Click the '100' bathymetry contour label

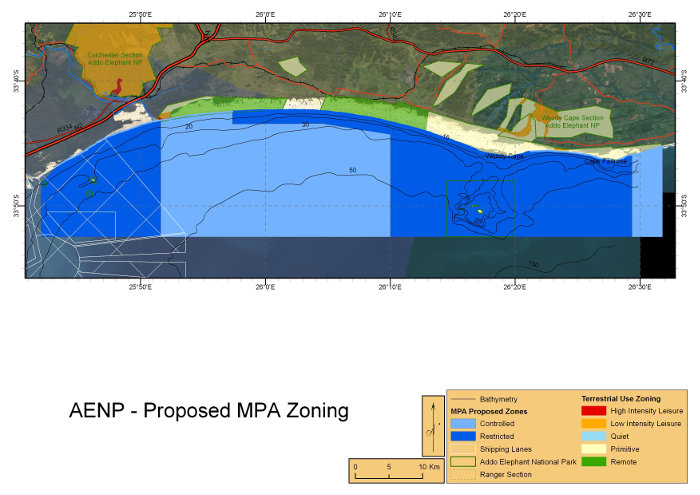coord(533,264)
